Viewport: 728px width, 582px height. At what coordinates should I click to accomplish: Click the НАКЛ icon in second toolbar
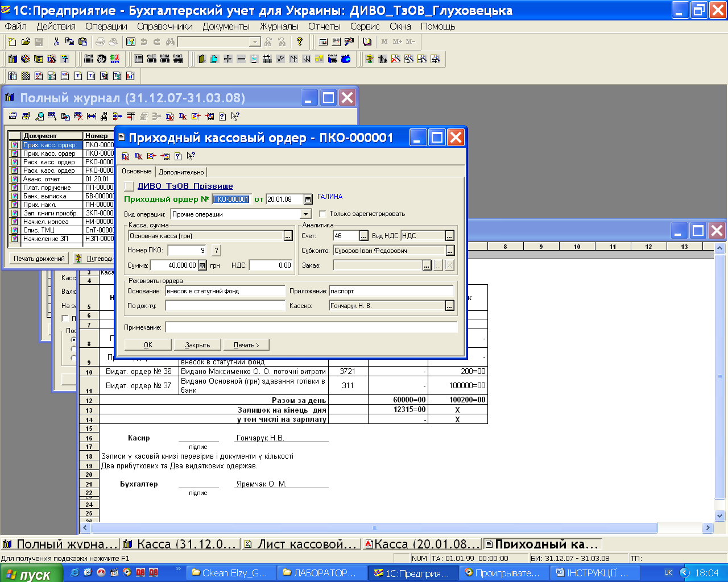(164, 59)
